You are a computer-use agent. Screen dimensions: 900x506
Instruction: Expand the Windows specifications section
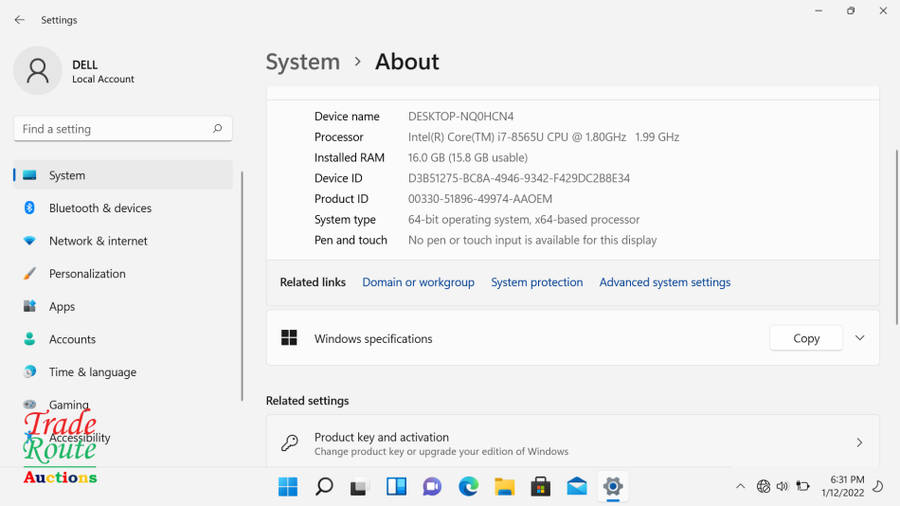(859, 338)
